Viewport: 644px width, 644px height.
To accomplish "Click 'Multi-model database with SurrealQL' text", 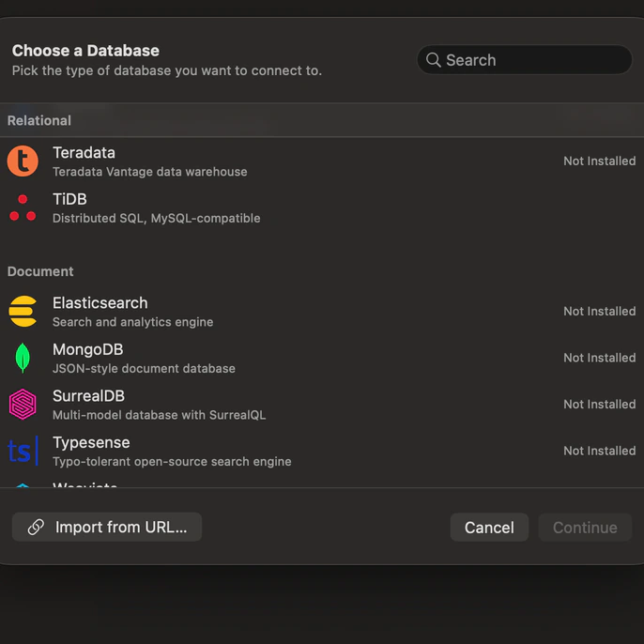I will pos(160,415).
